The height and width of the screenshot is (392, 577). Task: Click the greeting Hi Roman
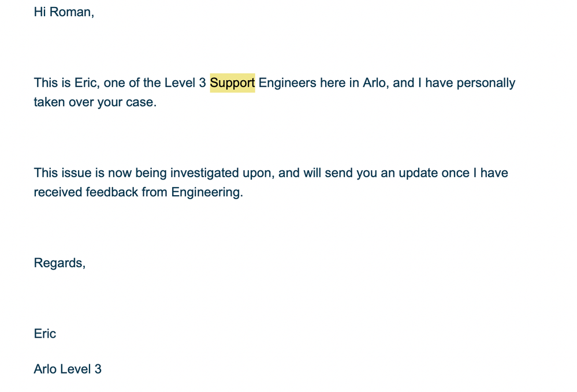click(64, 12)
